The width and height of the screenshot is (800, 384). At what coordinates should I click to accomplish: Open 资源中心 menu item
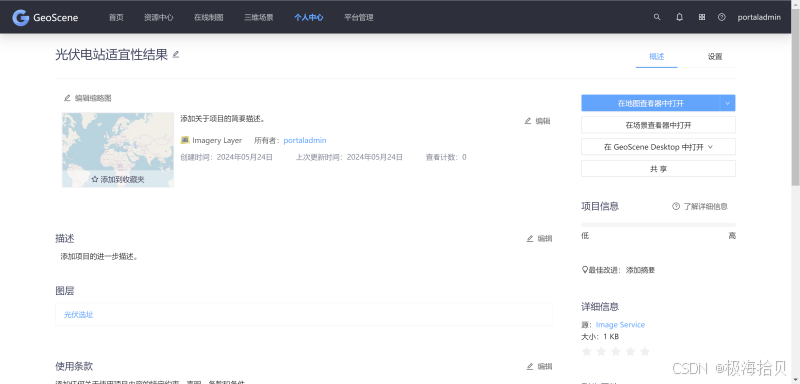[159, 17]
